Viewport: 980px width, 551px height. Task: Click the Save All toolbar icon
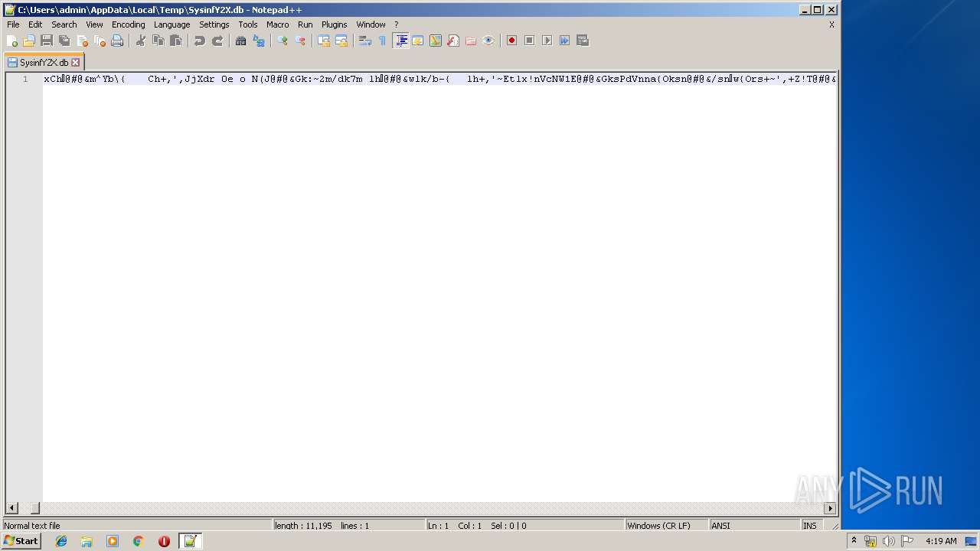64,41
